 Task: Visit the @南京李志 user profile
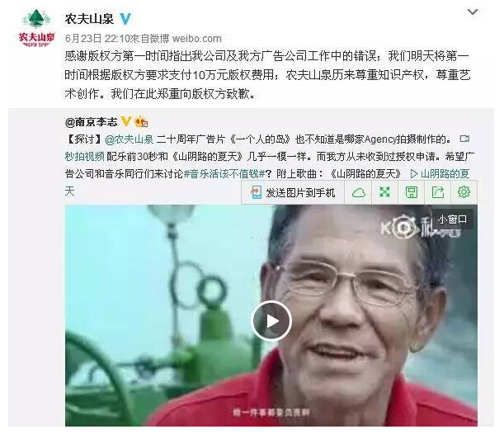92,122
